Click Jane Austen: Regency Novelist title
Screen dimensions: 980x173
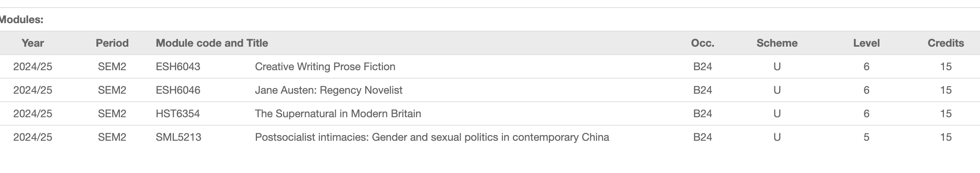click(328, 90)
